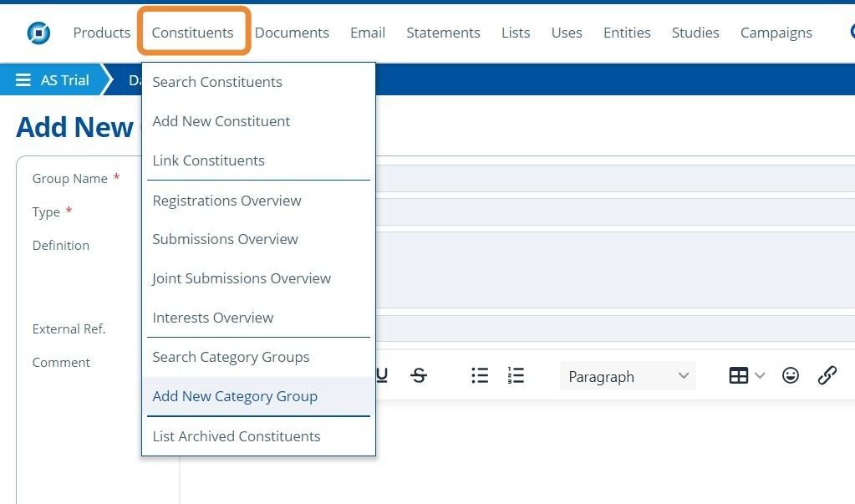Insert a bulleted list
Viewport: 855px width, 504px height.
480,376
